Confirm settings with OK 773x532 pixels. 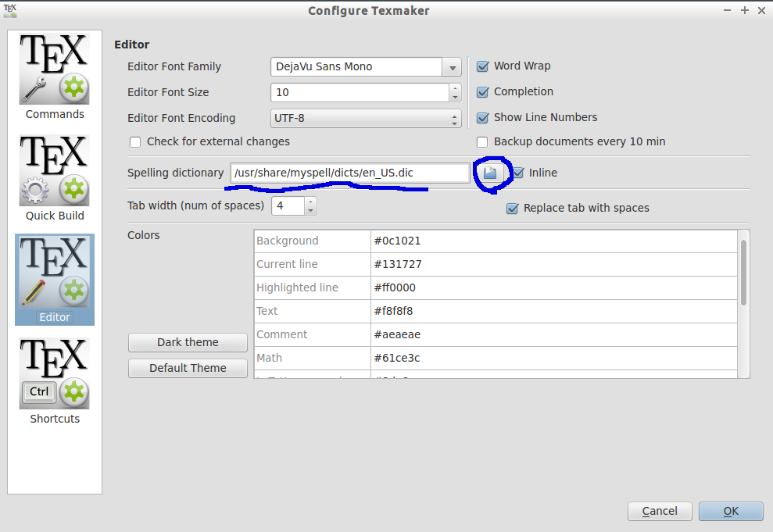[731, 512]
